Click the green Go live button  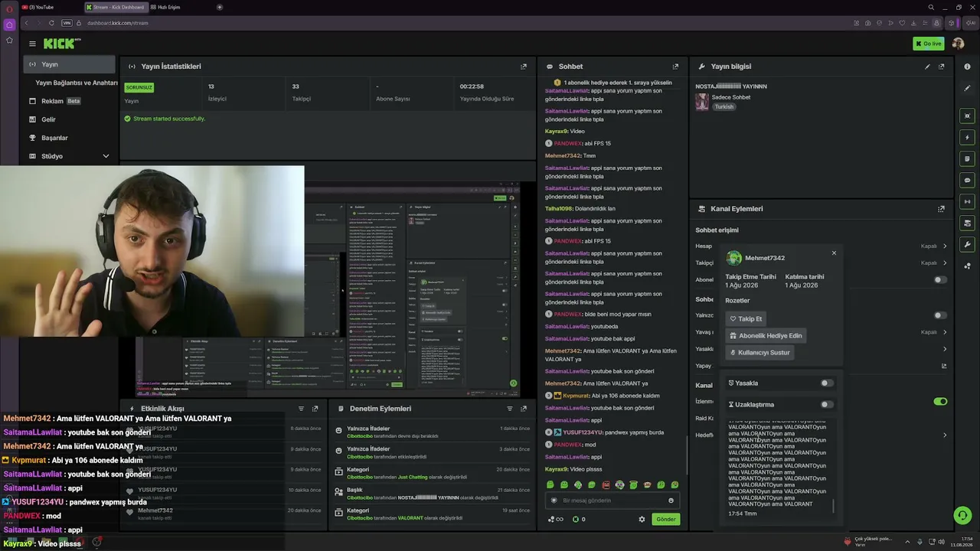(928, 44)
